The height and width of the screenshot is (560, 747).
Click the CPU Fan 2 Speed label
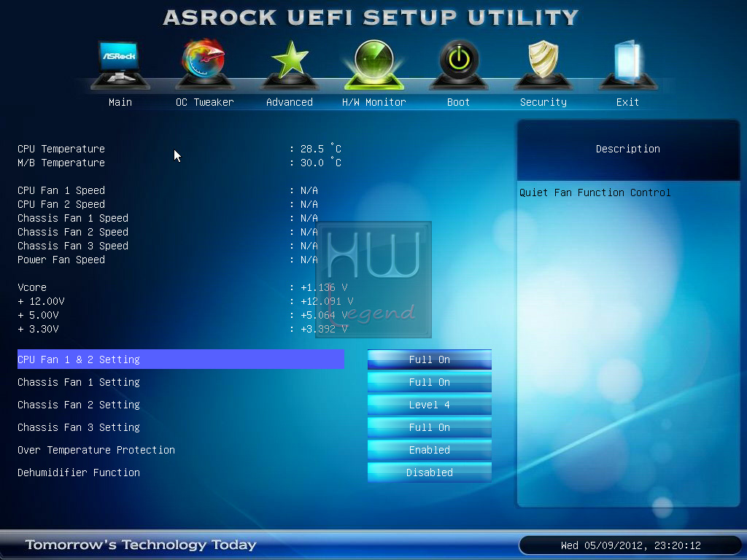click(x=61, y=204)
